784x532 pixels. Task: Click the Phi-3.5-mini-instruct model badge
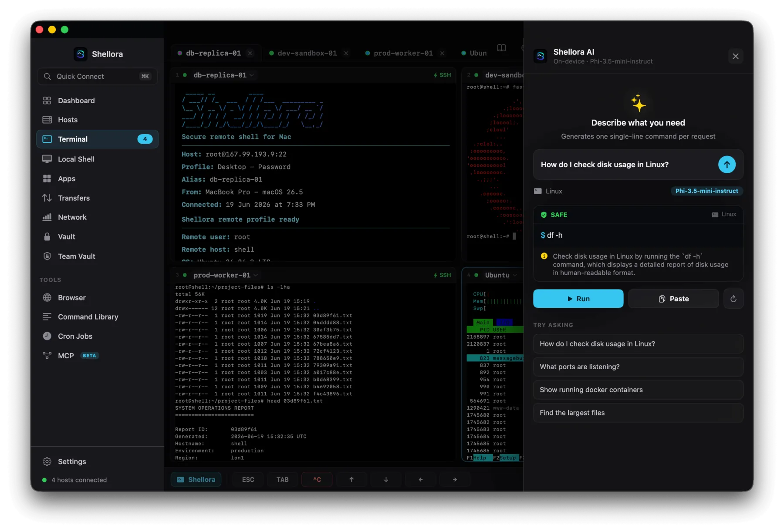706,191
